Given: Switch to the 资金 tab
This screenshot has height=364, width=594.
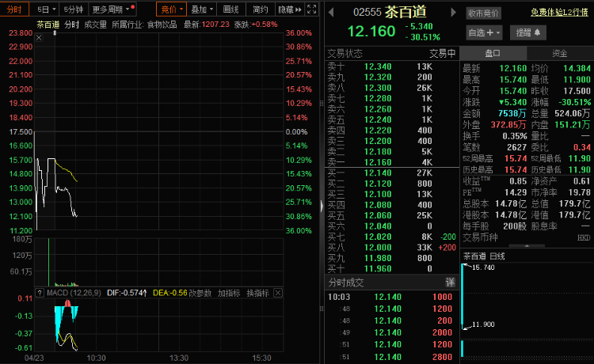Looking at the screenshot, I should point(560,53).
